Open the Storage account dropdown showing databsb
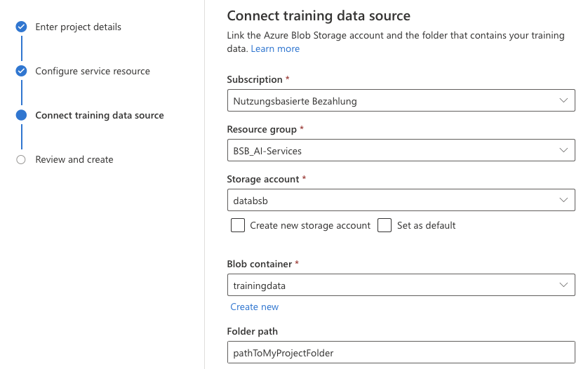588x369 pixels. (393, 200)
